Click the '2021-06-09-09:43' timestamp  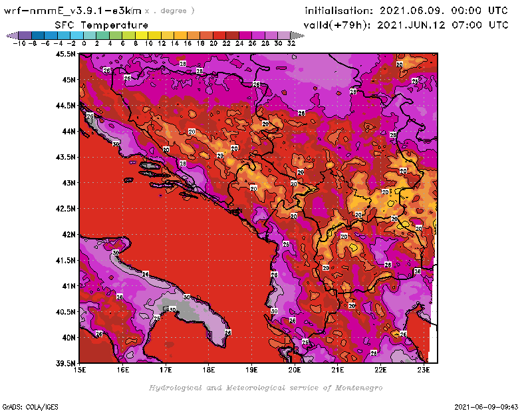pos(486,407)
